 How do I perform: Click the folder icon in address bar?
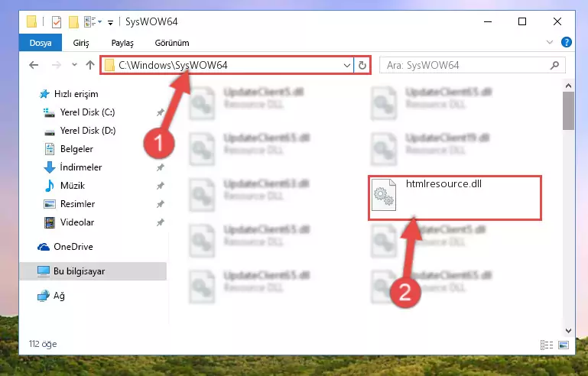(109, 65)
